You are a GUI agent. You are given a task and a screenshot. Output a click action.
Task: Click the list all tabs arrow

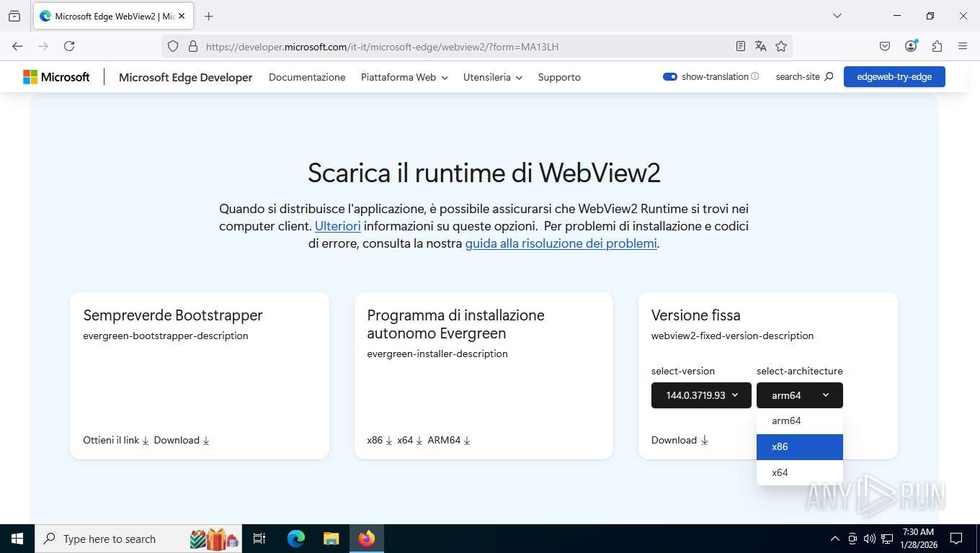[x=837, y=16]
